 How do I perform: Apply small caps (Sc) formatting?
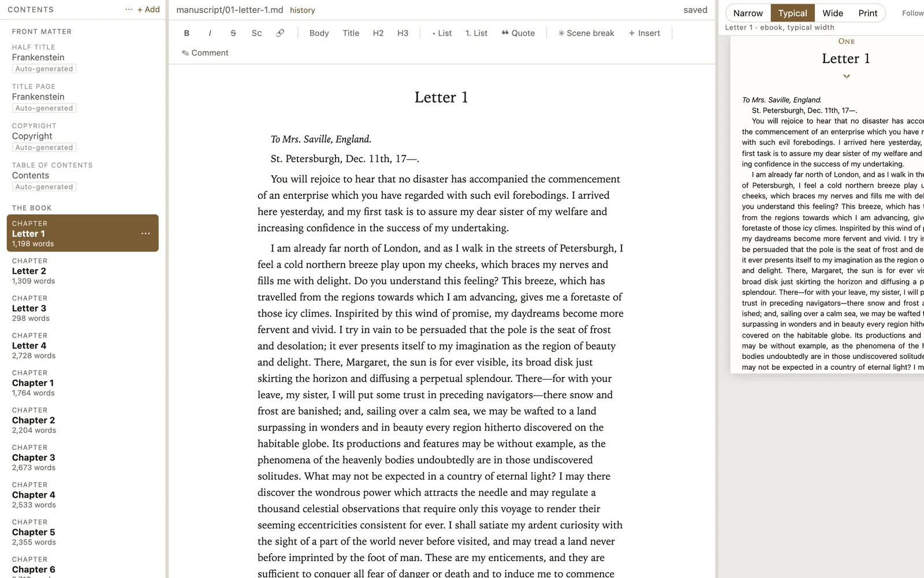(257, 33)
